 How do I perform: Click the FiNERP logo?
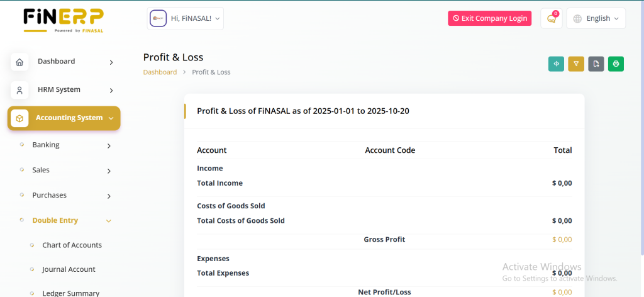[64, 19]
